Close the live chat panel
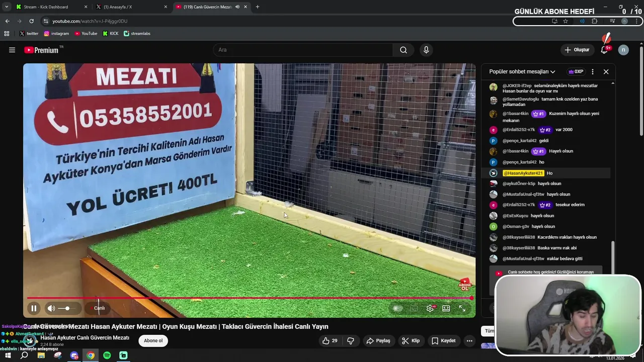Screen dimensions: 644x362 [606, 72]
